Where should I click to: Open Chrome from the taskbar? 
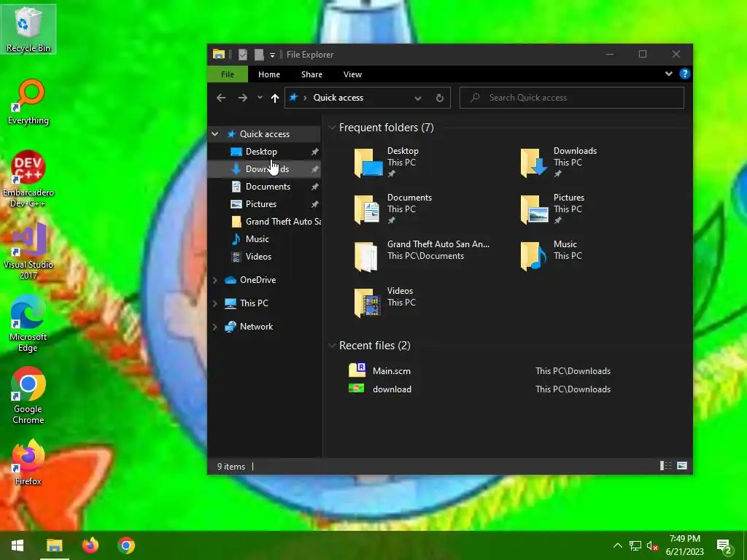click(126, 545)
